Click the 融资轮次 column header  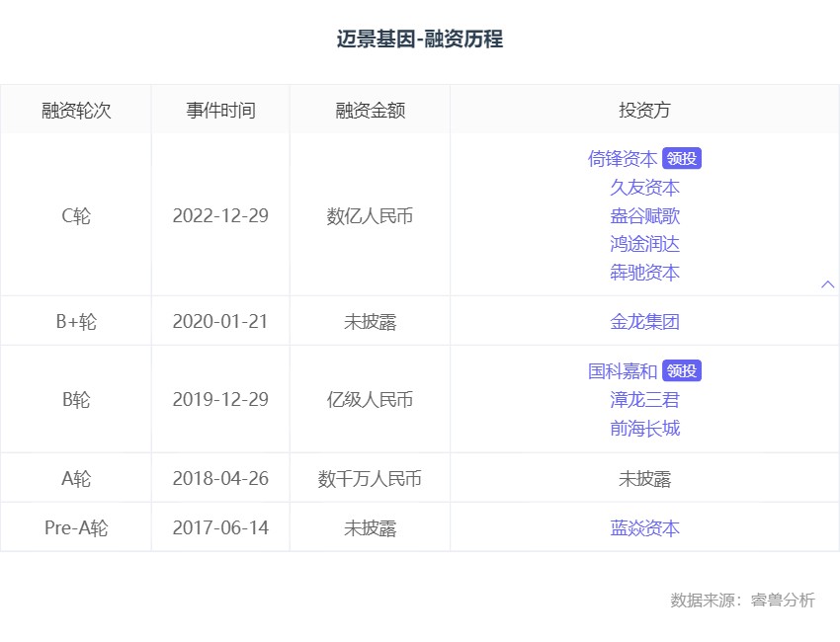pos(76,111)
